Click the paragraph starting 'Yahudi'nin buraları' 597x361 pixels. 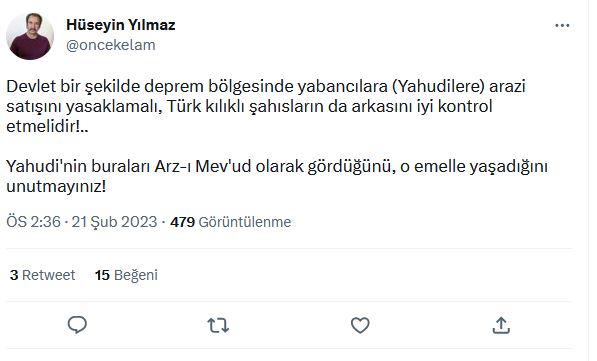click(x=277, y=176)
